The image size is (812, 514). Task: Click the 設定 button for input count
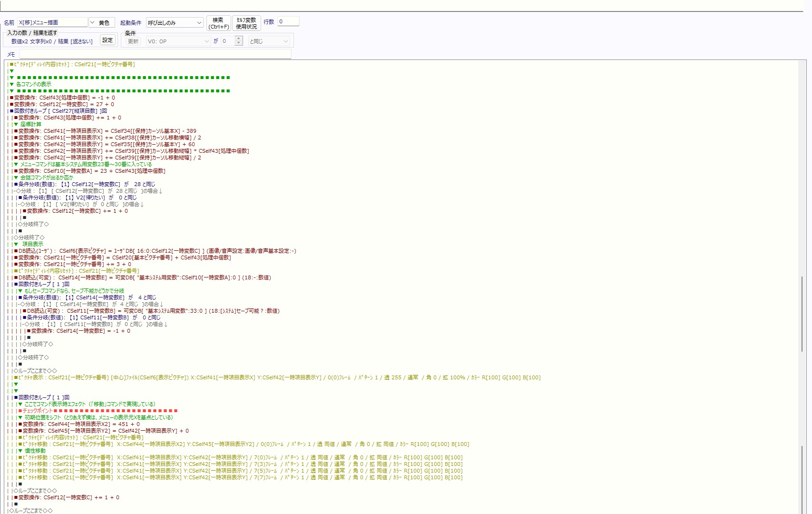(108, 40)
